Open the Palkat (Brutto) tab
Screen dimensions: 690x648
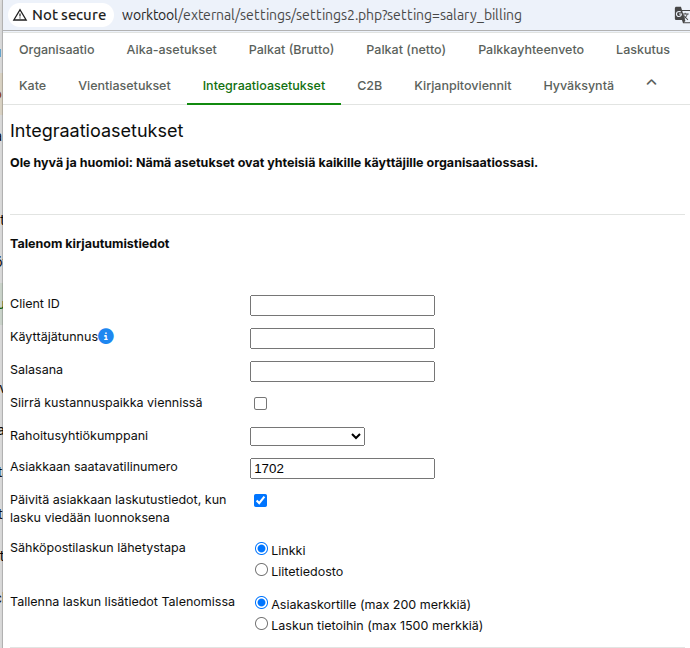pyautogui.click(x=291, y=49)
